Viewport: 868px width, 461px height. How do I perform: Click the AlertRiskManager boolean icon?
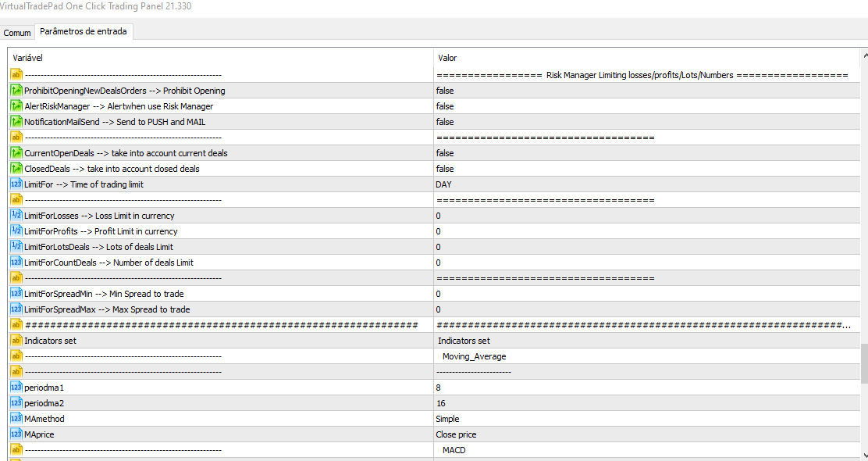click(x=16, y=106)
